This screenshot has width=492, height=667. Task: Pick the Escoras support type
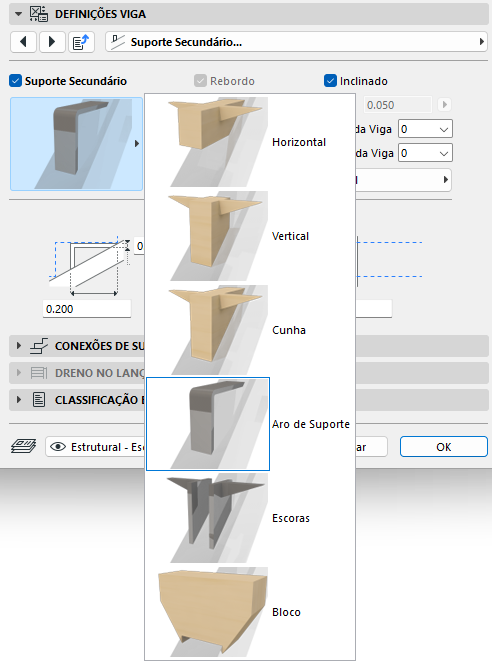(250, 518)
